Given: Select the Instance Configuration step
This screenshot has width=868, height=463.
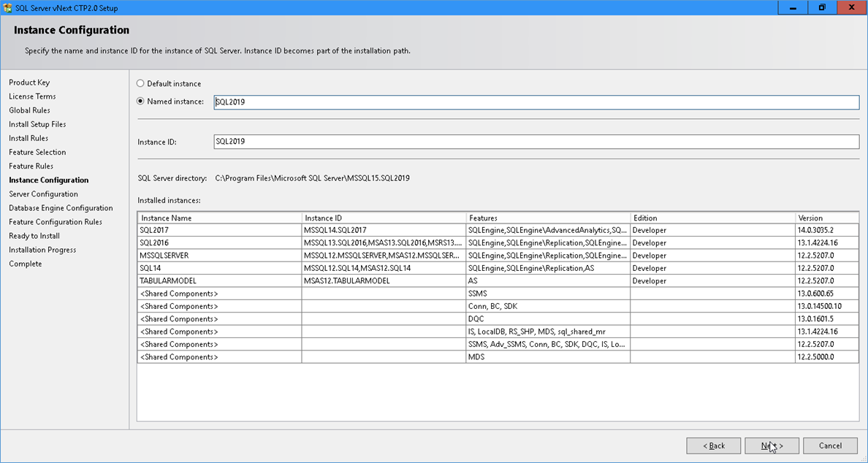Looking at the screenshot, I should point(49,180).
